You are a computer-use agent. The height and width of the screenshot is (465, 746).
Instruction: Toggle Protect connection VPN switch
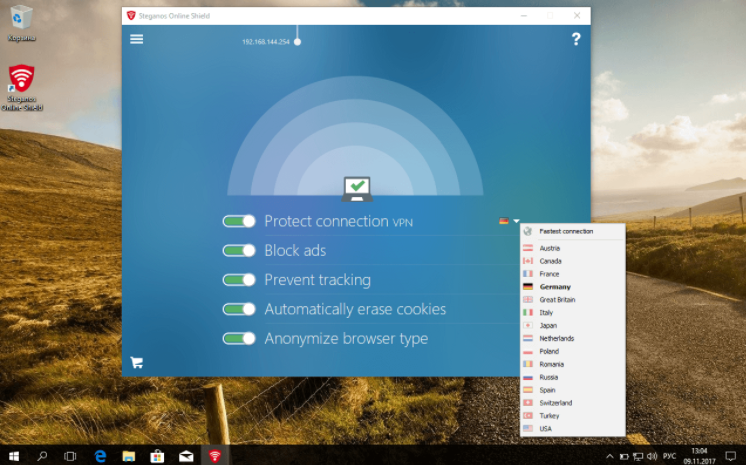239,221
